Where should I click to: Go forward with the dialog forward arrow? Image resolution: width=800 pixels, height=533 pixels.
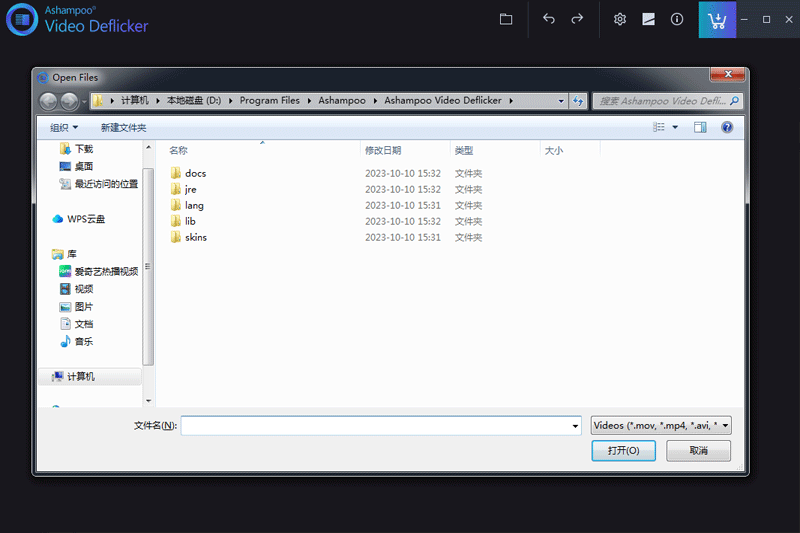tap(69, 101)
